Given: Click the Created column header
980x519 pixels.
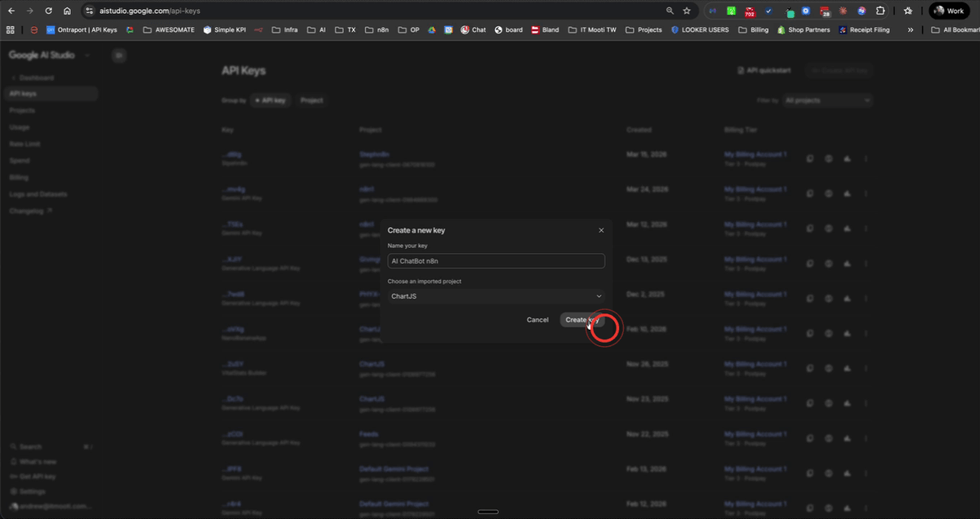Looking at the screenshot, I should pos(639,130).
